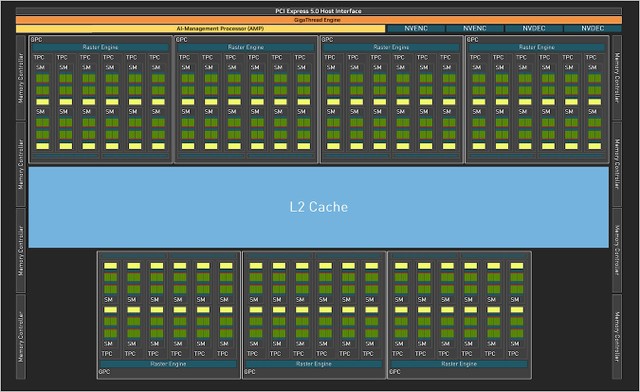
Task: Click the second NVENC block
Action: point(474,29)
